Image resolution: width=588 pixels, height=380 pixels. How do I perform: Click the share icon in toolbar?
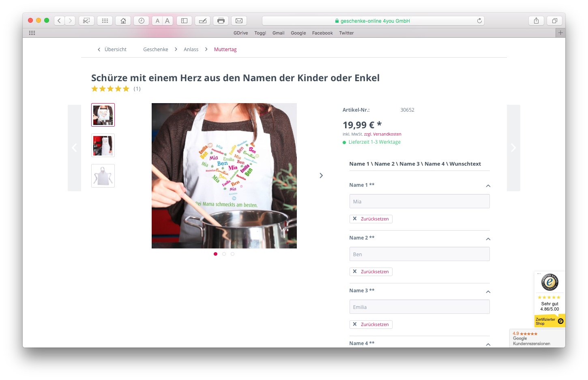click(536, 21)
